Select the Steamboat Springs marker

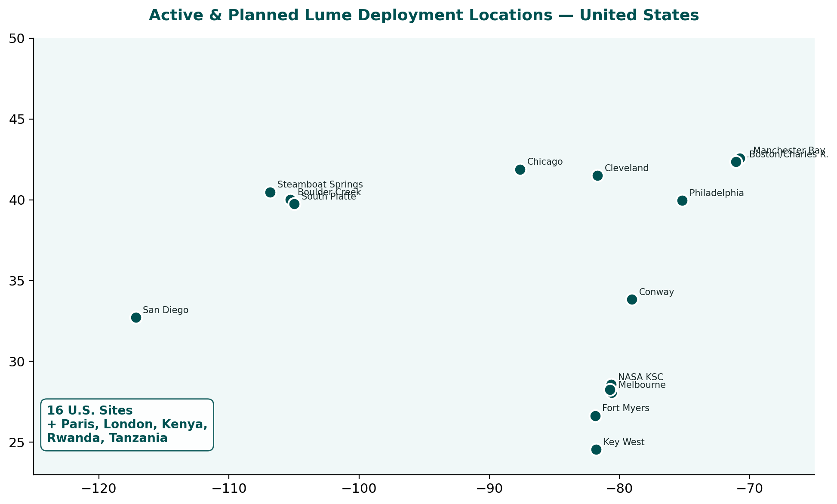(x=271, y=192)
